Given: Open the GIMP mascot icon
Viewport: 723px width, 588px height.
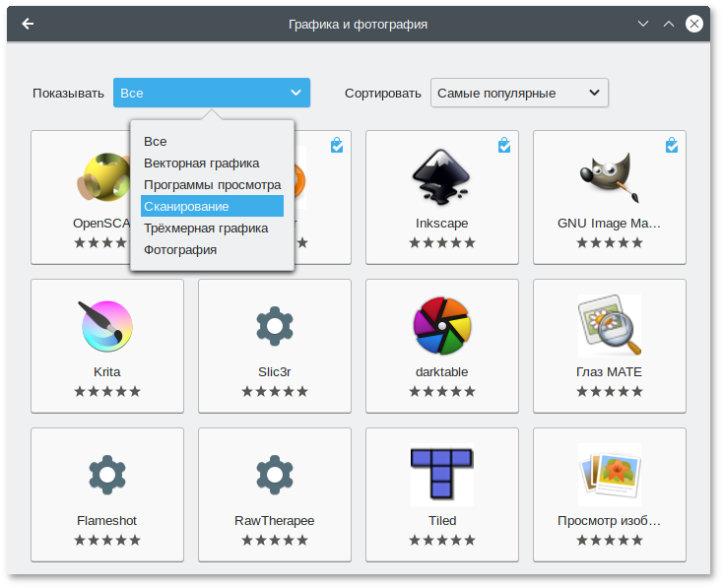Looking at the screenshot, I should point(609,177).
